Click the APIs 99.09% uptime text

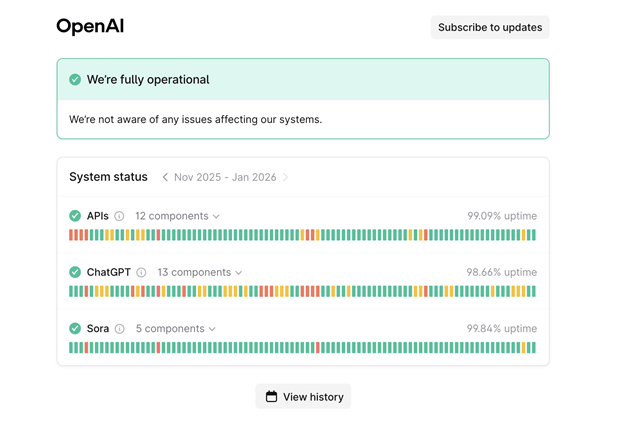coord(501,216)
